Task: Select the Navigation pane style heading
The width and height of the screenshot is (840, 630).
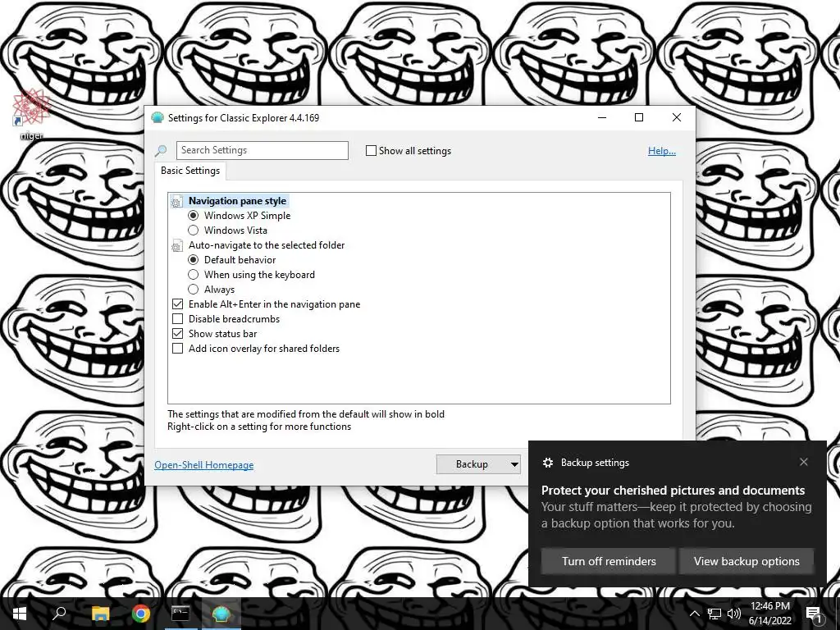Action: click(237, 201)
